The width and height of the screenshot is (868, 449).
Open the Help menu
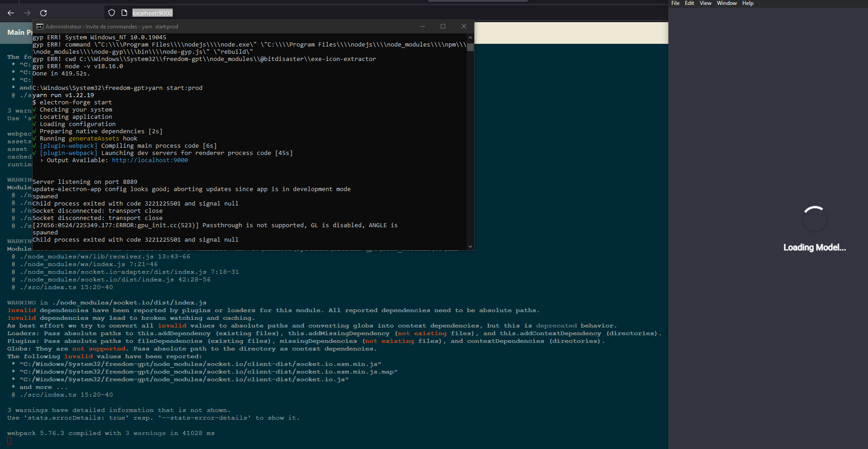747,3
